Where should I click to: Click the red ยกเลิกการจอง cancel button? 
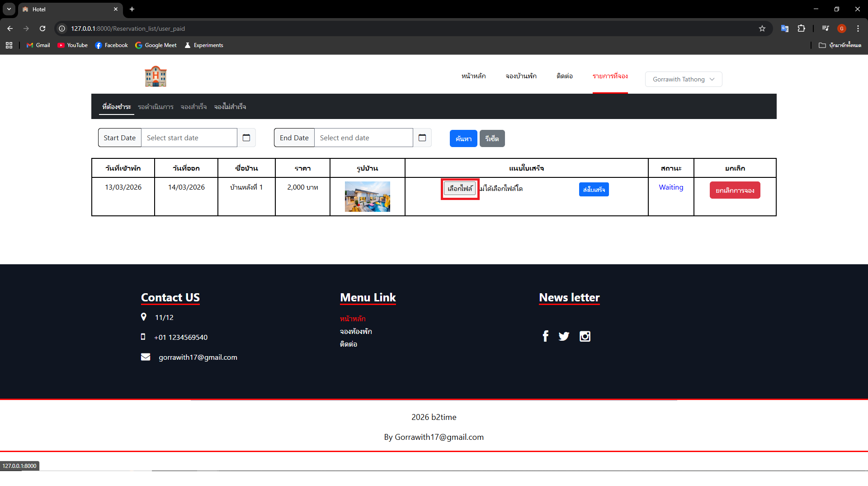point(735,191)
